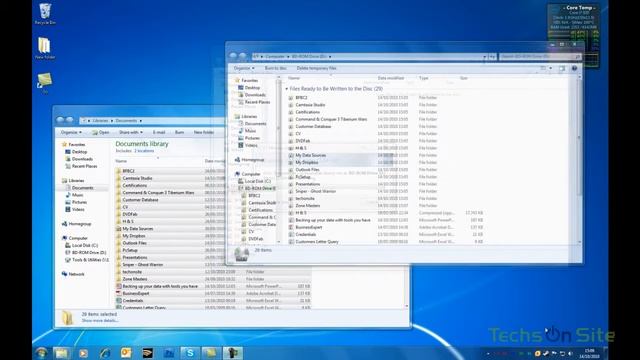
Task: Select Sniper - Ghost Warrior in Documents library
Action: click(x=213, y=264)
